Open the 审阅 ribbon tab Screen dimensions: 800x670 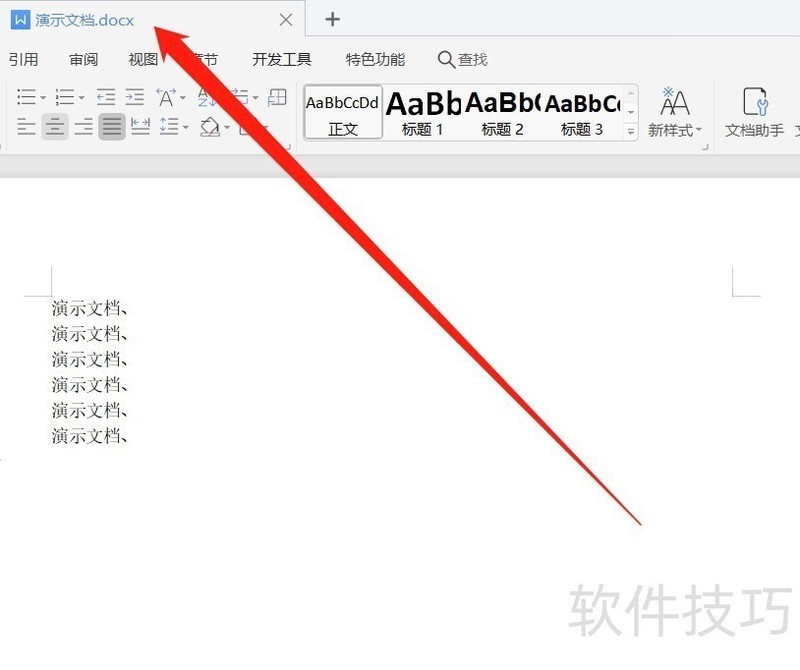click(x=84, y=60)
